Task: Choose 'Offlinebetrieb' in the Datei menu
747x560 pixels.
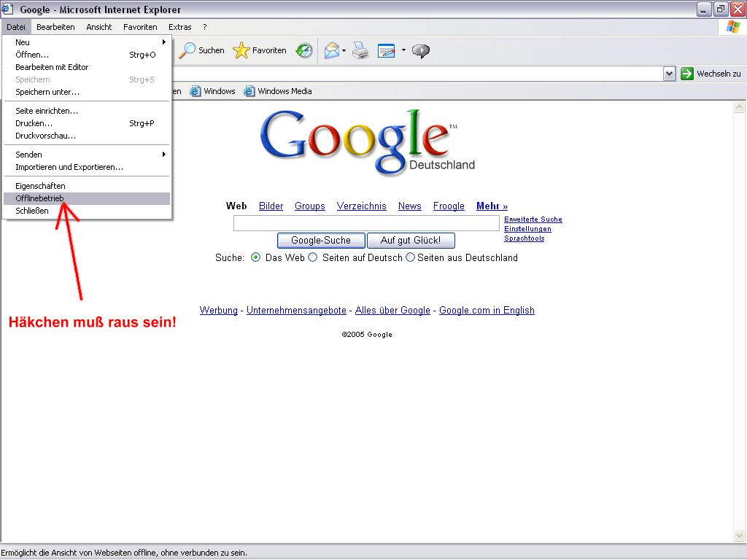Action: pos(40,198)
